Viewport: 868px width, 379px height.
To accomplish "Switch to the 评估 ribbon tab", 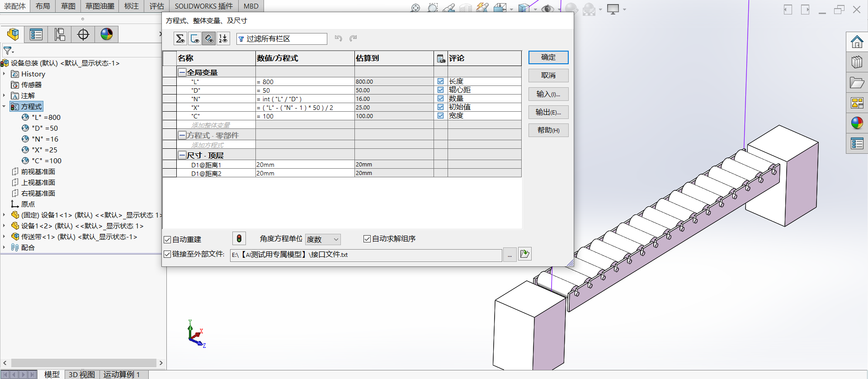I will (157, 6).
